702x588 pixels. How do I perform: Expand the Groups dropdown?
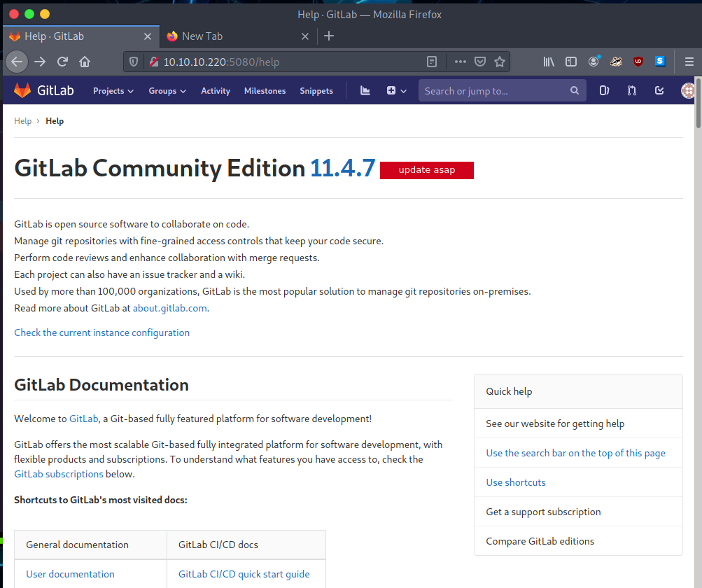click(167, 91)
